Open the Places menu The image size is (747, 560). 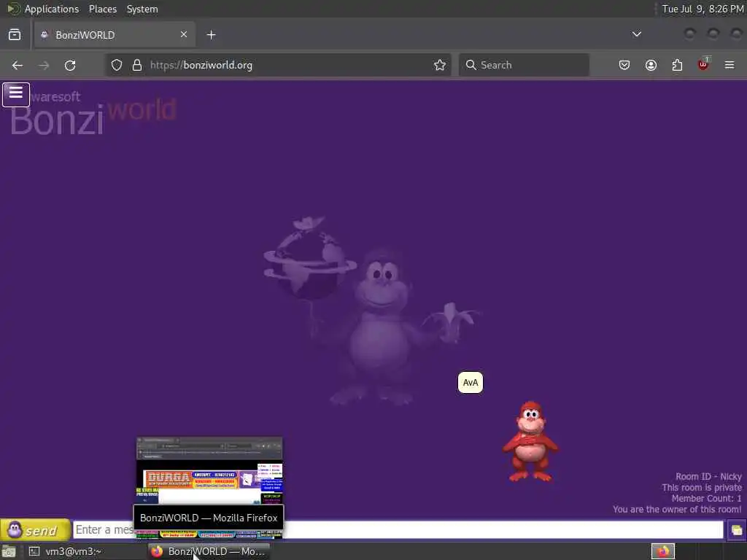[x=102, y=9]
